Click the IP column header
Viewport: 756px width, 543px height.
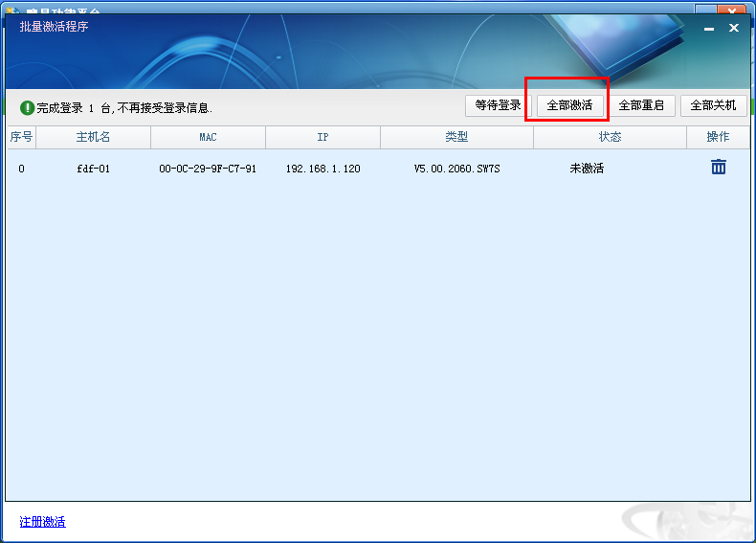(322, 137)
